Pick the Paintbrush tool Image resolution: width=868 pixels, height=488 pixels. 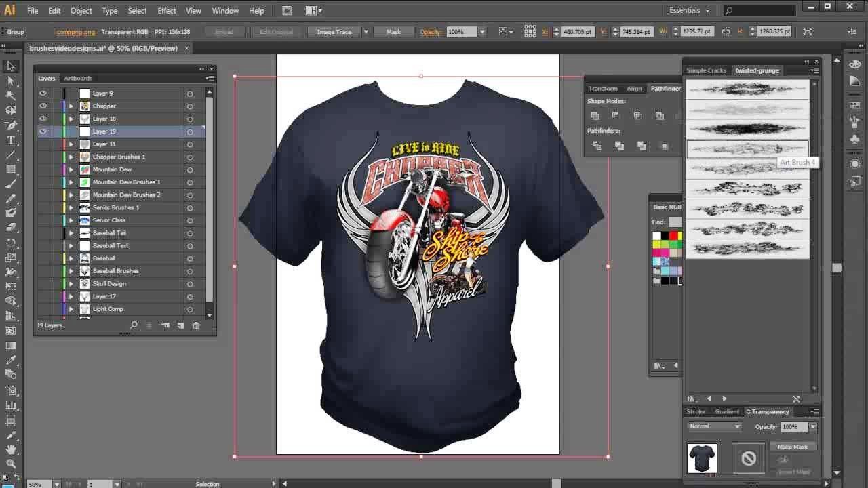11,184
